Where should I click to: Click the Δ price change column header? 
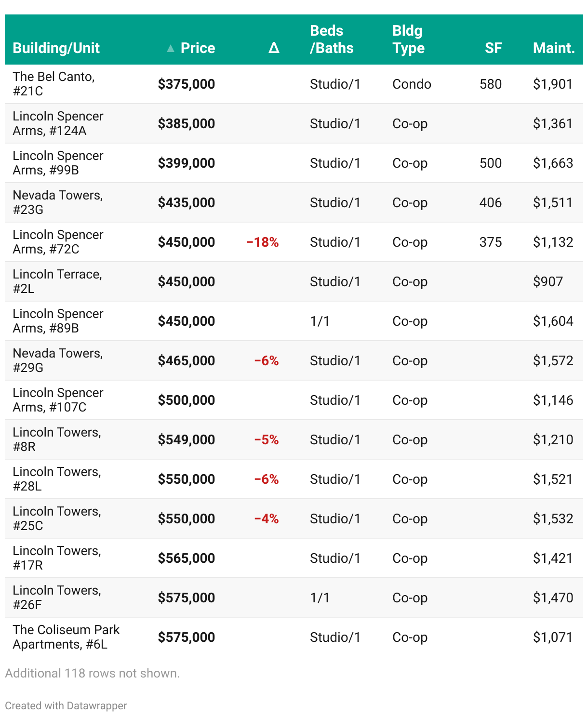[x=274, y=48]
